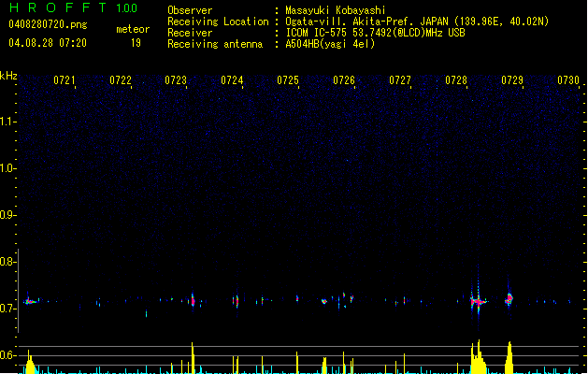Click the 0.6 kHz axis label
588x374 pixels.
[7, 355]
